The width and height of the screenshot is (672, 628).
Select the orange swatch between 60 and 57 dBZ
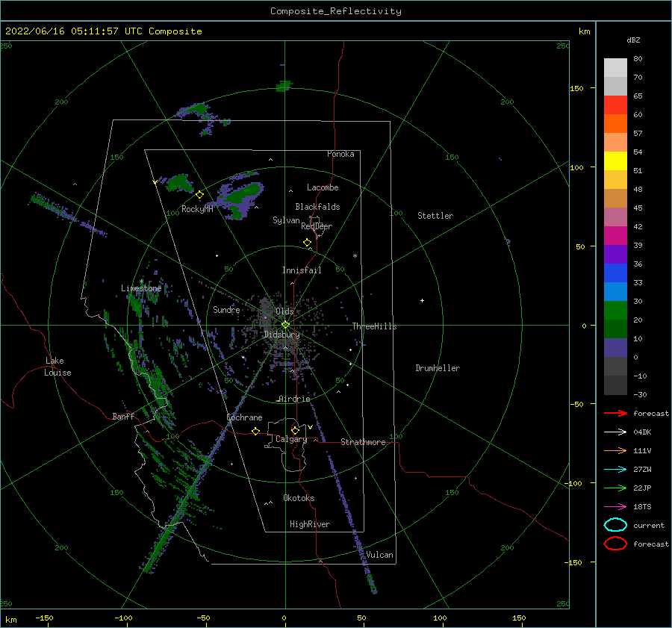(x=615, y=124)
